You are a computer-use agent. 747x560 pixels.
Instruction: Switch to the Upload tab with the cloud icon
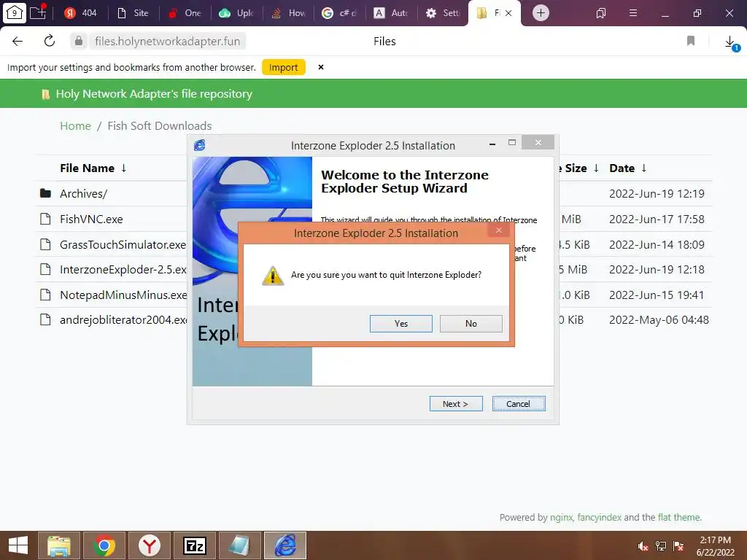point(237,13)
